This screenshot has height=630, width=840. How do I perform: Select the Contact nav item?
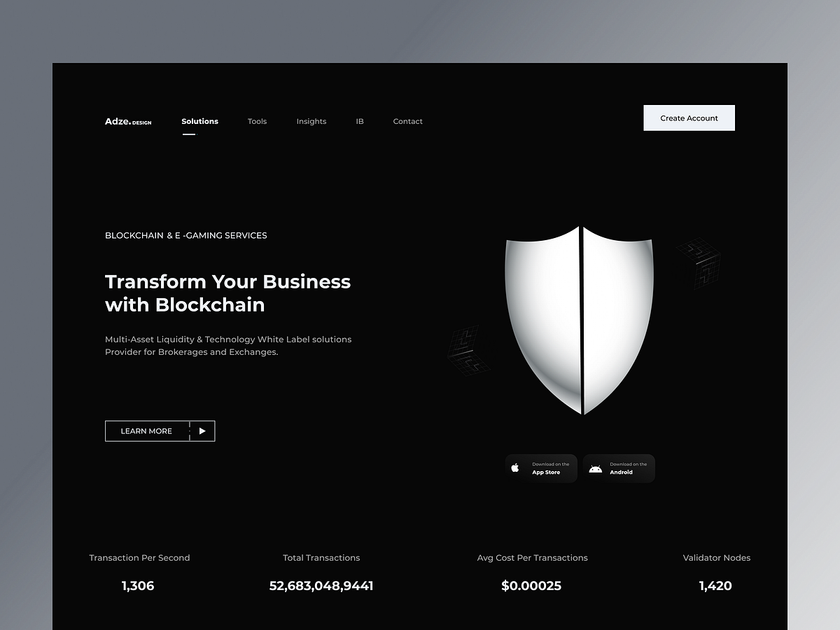[408, 121]
